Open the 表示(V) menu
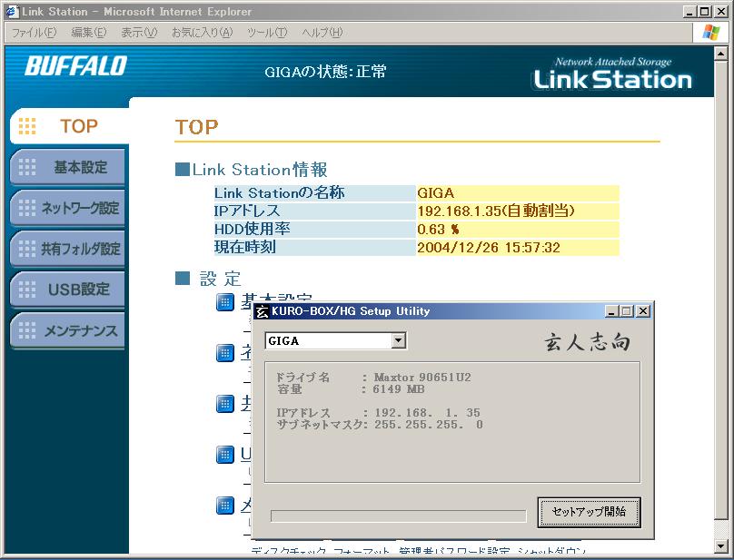The width and height of the screenshot is (734, 560). [139, 33]
